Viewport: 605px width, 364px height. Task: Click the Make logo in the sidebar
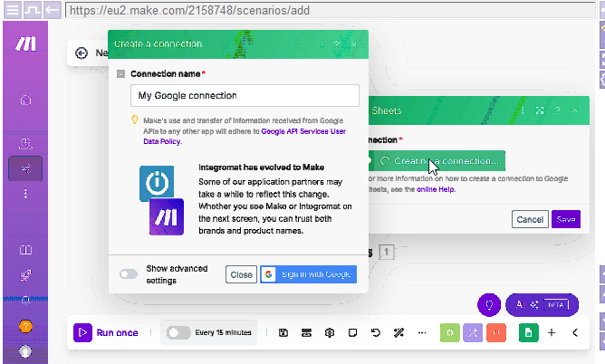[x=25, y=45]
